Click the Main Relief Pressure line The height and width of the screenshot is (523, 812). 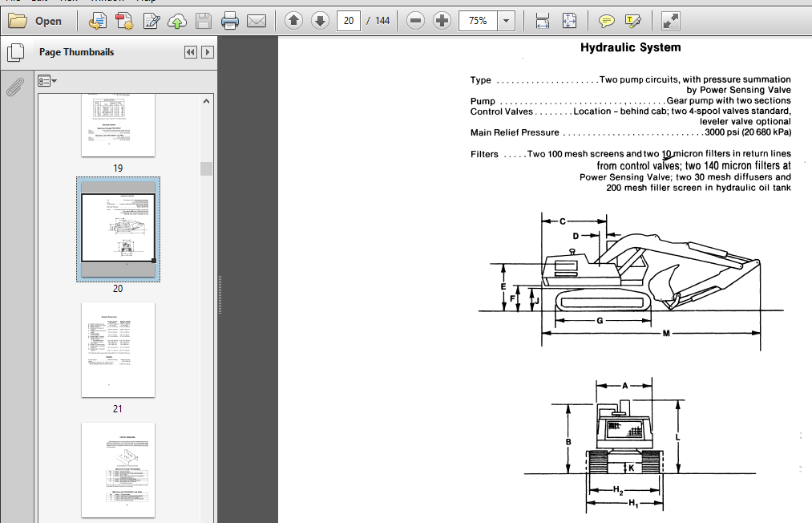[630, 132]
